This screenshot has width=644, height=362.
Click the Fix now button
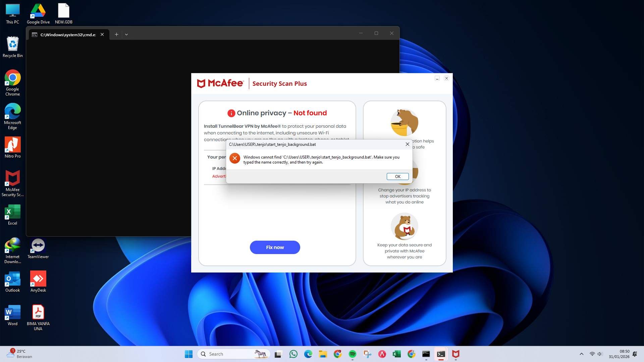click(x=275, y=247)
